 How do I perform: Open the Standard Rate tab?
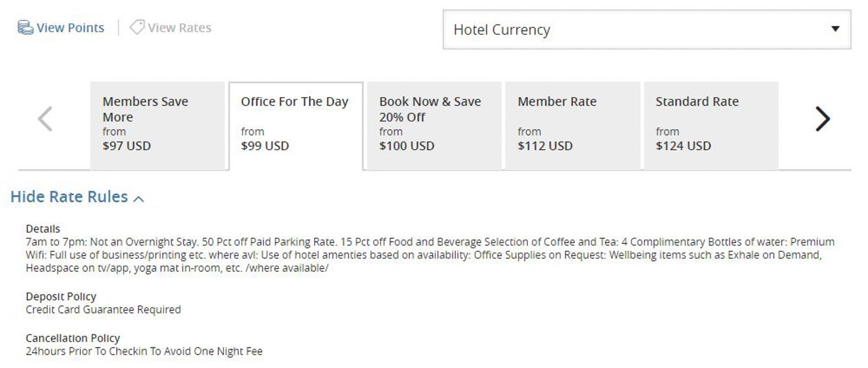711,126
